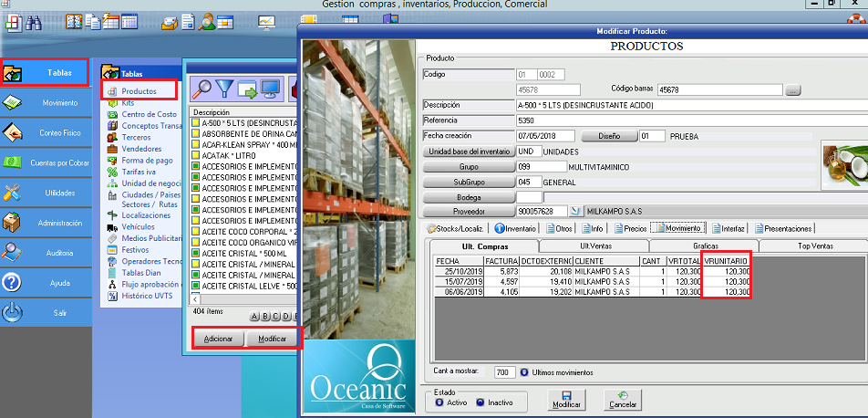This screenshot has width=868, height=418.
Task: Click the magnifying glass search icon in product list
Action: pyautogui.click(x=202, y=89)
